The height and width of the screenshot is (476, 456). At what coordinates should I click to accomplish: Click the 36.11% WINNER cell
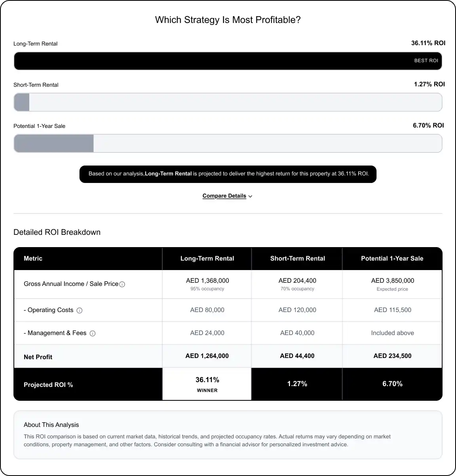click(207, 384)
